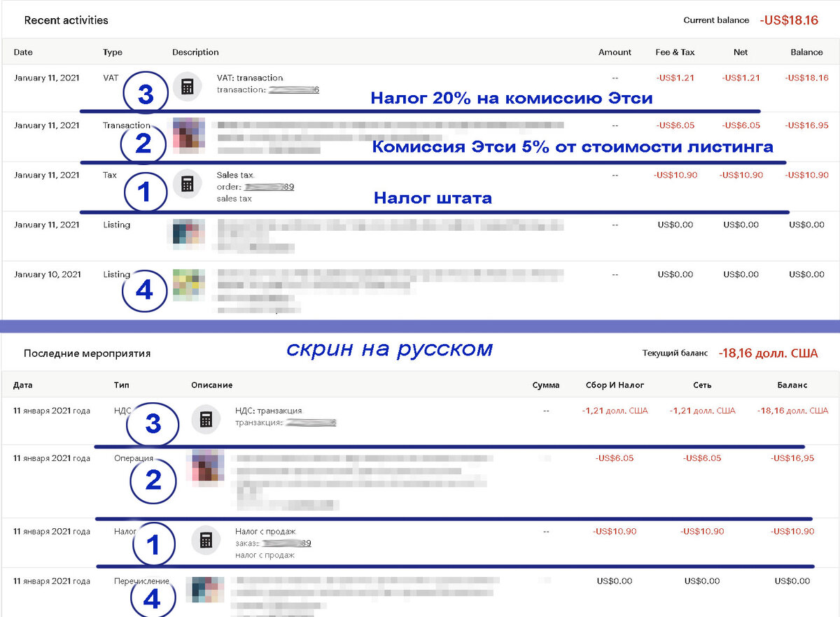840x617 pixels.
Task: Click Fee & Tax -US$10.90 in English Tax row
Action: [675, 175]
